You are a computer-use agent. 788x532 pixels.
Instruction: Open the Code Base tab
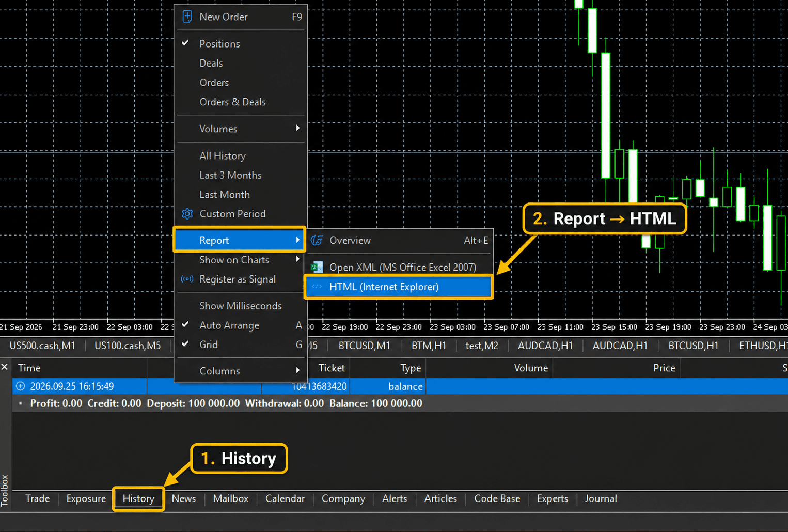[497, 498]
